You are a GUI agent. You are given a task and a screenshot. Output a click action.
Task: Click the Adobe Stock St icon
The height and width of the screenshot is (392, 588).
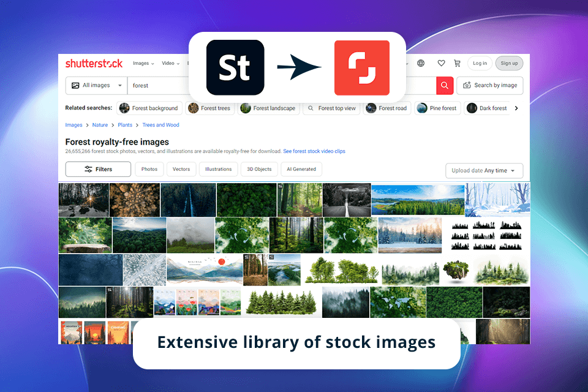pos(235,67)
